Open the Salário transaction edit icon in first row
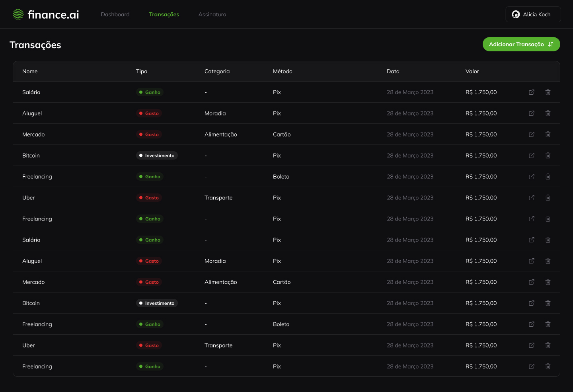The image size is (573, 392). 531,92
